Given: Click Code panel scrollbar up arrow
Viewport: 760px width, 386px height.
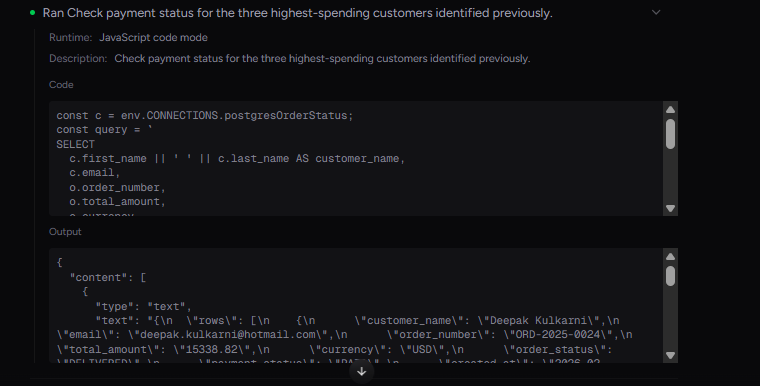Looking at the screenshot, I should (x=670, y=110).
